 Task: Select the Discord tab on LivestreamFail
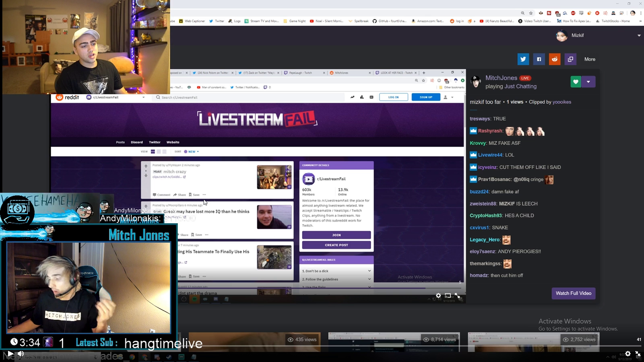(x=137, y=142)
